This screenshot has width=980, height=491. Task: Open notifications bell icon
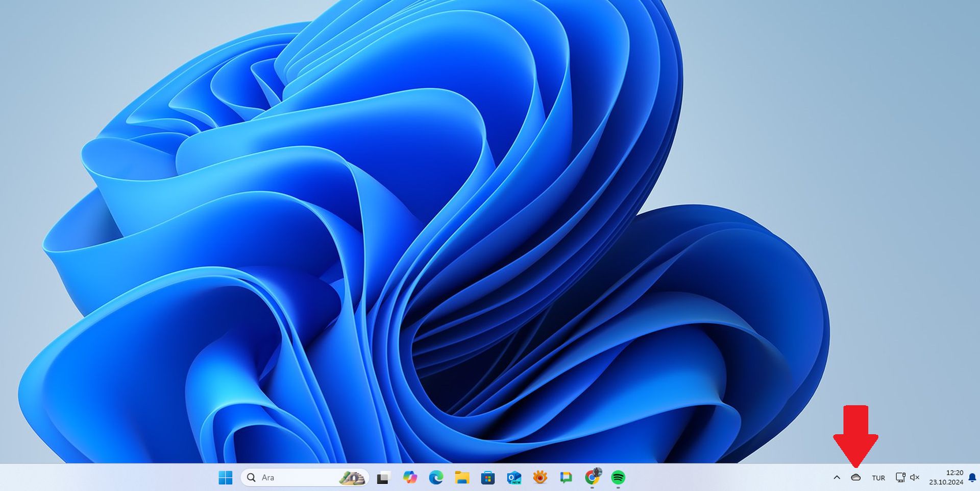pyautogui.click(x=972, y=478)
